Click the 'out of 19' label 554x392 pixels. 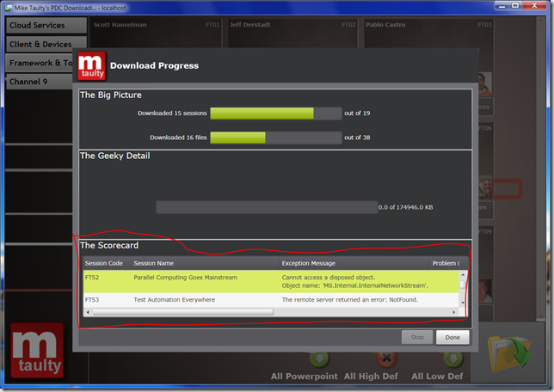pyautogui.click(x=357, y=113)
